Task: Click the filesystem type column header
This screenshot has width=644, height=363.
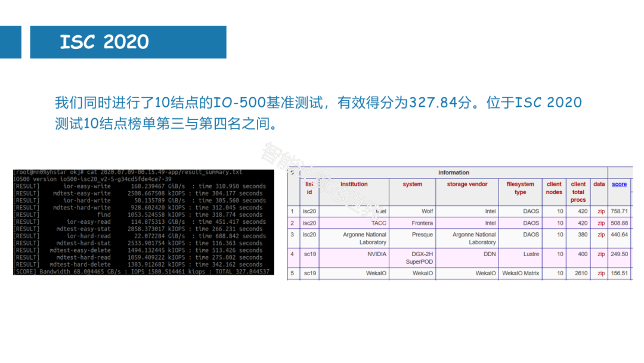Action: 521,188
